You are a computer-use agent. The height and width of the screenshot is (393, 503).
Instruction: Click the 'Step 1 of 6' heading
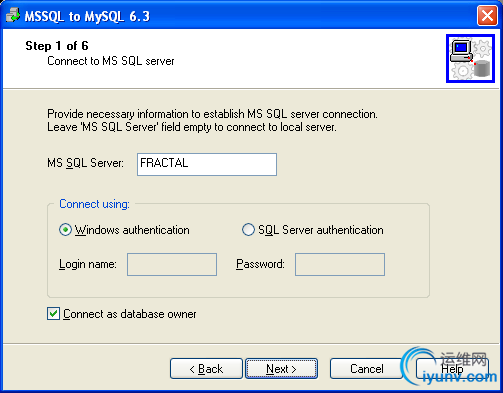click(x=57, y=46)
